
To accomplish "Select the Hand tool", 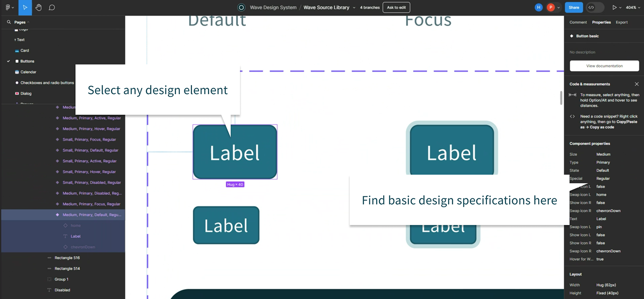I will tap(39, 7).
